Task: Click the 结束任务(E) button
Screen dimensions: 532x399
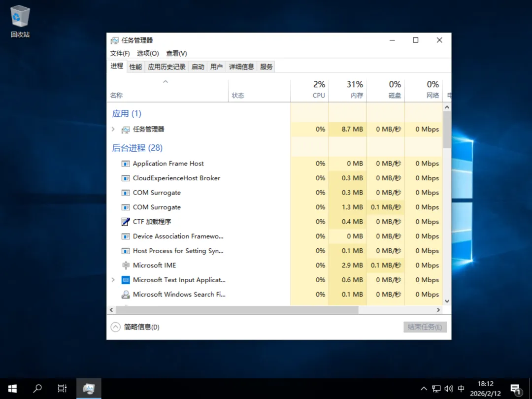Action: pyautogui.click(x=425, y=327)
